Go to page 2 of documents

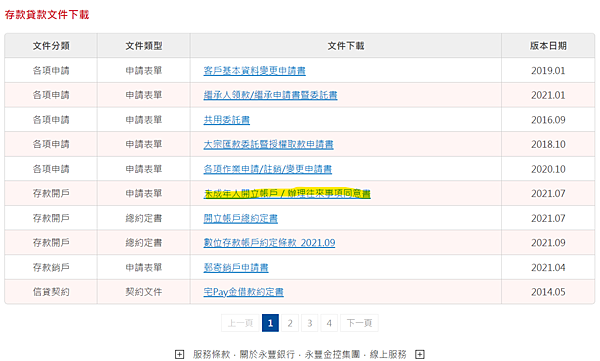tap(290, 323)
